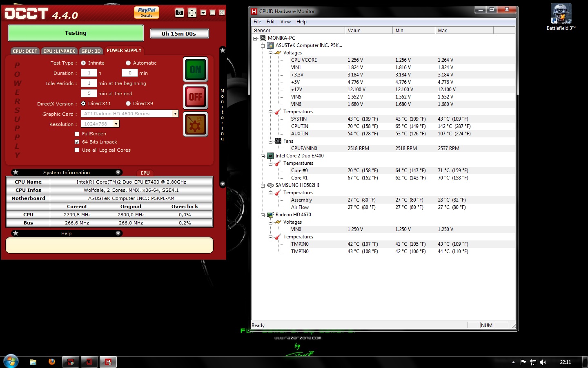Open Windows Explorer from taskbar

[x=33, y=362]
